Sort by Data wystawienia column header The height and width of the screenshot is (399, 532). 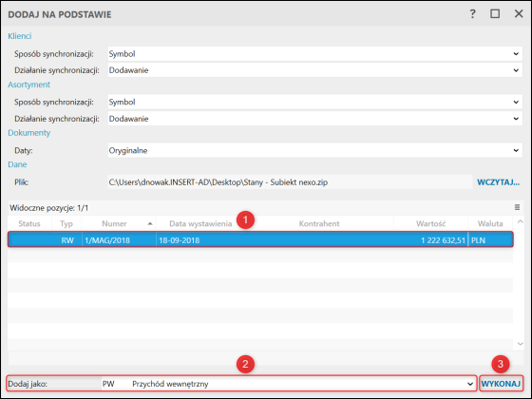(x=200, y=223)
